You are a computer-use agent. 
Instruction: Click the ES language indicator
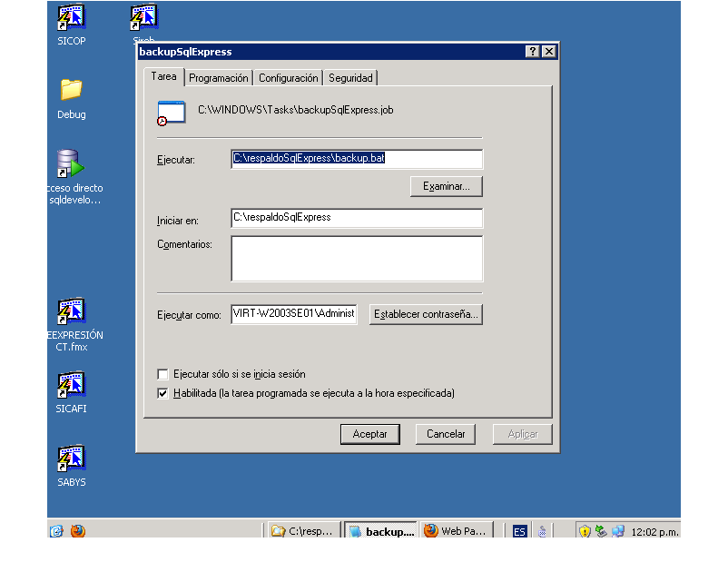pyautogui.click(x=519, y=531)
